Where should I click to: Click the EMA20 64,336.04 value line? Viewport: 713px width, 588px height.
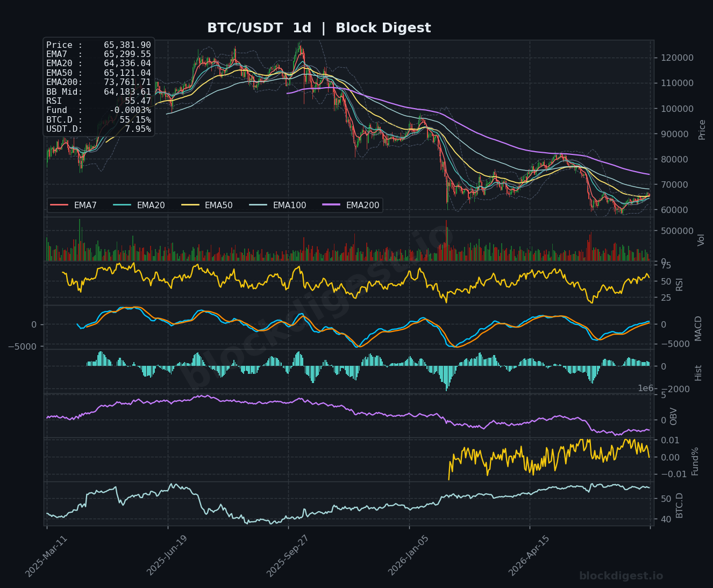[98, 63]
